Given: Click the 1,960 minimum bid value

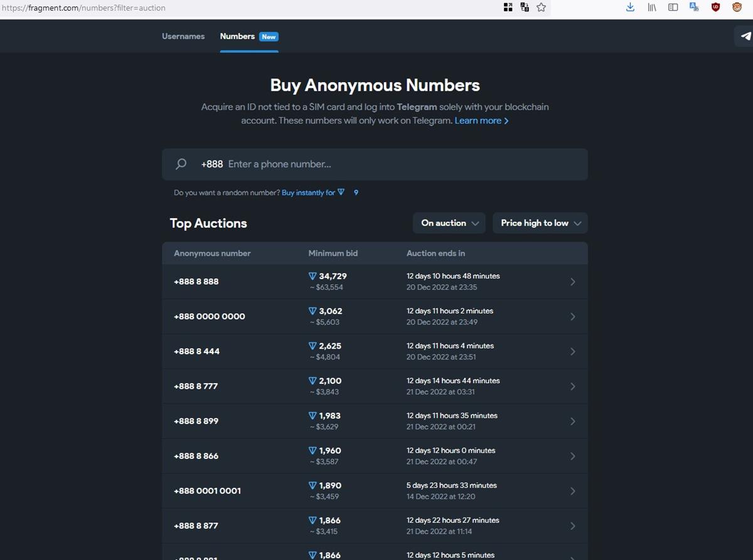Looking at the screenshot, I should point(330,450).
